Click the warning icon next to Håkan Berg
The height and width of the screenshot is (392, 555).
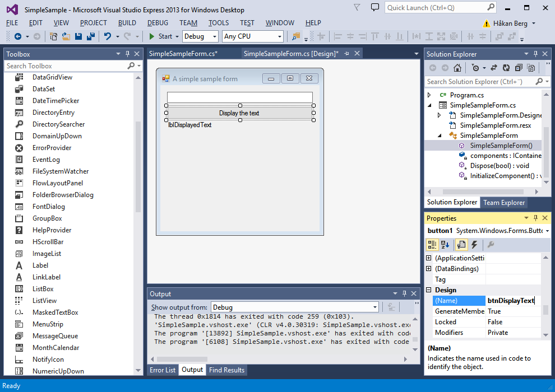pos(487,24)
